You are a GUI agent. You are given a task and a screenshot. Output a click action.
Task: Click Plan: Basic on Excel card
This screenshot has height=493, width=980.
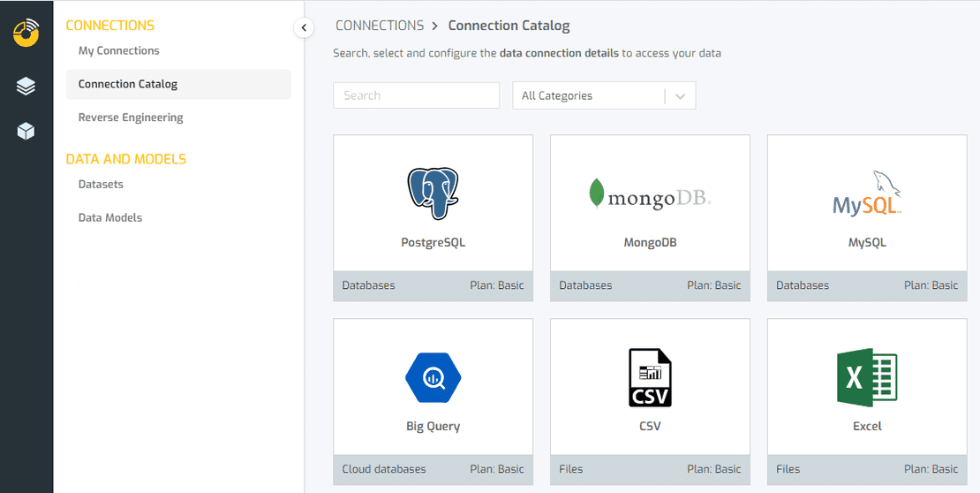click(x=931, y=468)
